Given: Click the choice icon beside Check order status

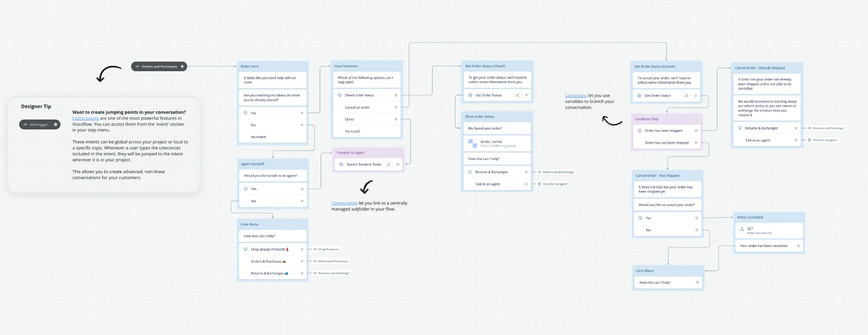Looking at the screenshot, I should point(339,95).
